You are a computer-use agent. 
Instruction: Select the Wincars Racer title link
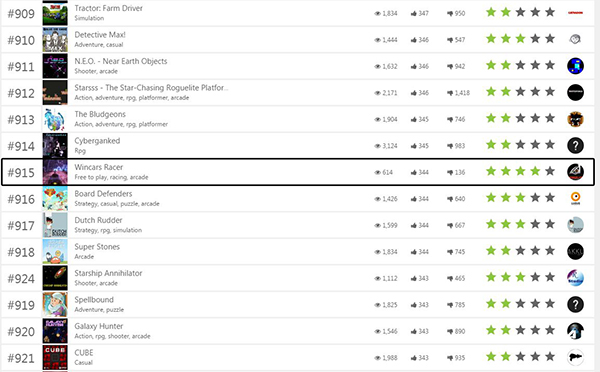pyautogui.click(x=99, y=167)
